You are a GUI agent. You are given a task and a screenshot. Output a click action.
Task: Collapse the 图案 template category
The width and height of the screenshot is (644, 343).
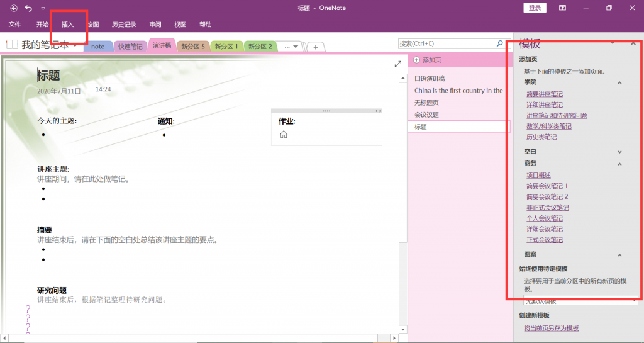(x=619, y=256)
